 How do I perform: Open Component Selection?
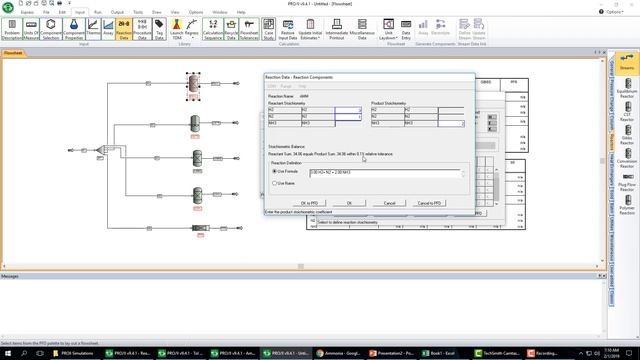[x=51, y=29]
